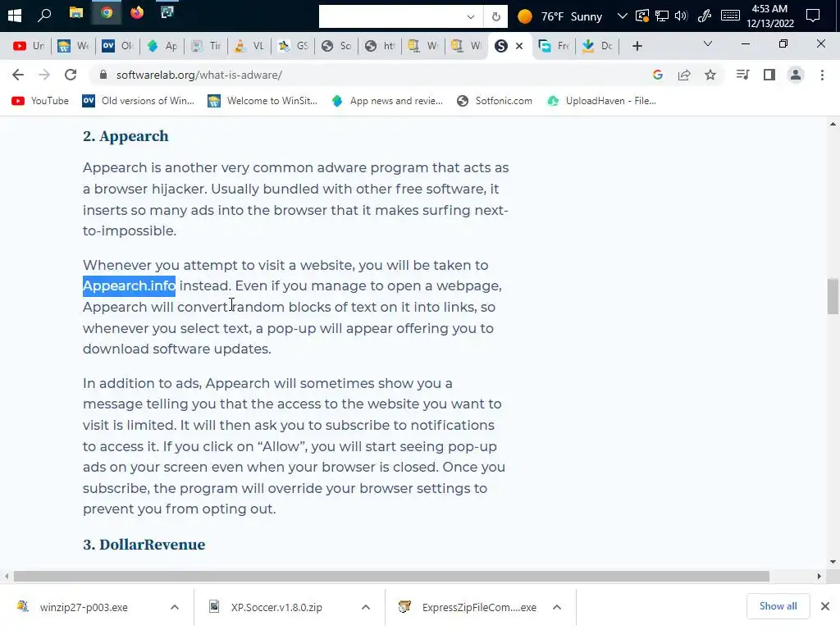Click the '3. DollarRevenue' heading

[144, 545]
